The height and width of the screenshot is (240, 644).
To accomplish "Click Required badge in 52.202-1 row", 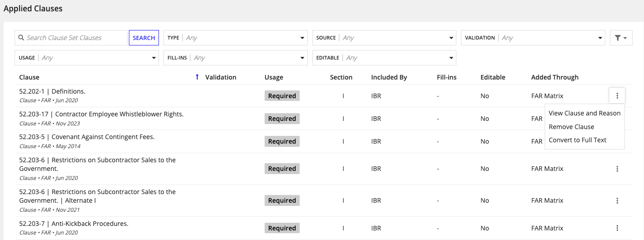I will tap(282, 96).
